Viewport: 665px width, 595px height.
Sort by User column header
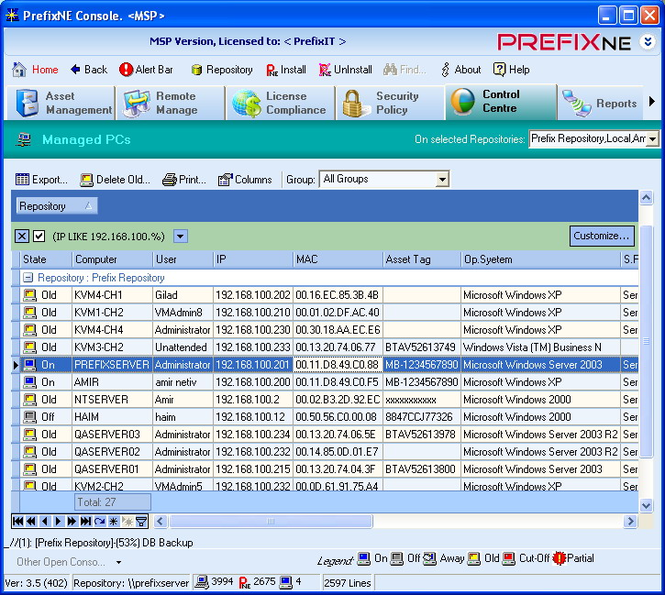point(182,260)
